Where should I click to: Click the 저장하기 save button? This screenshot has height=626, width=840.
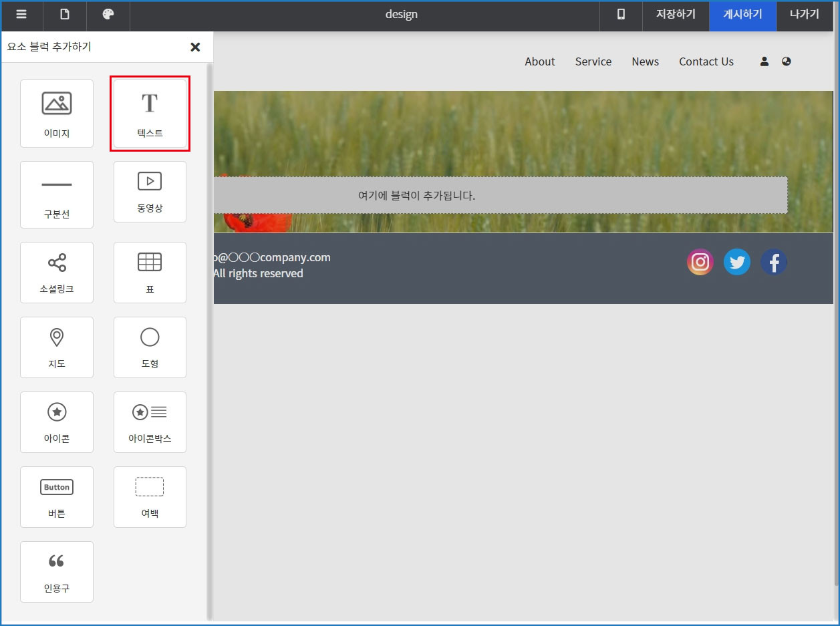pos(676,15)
